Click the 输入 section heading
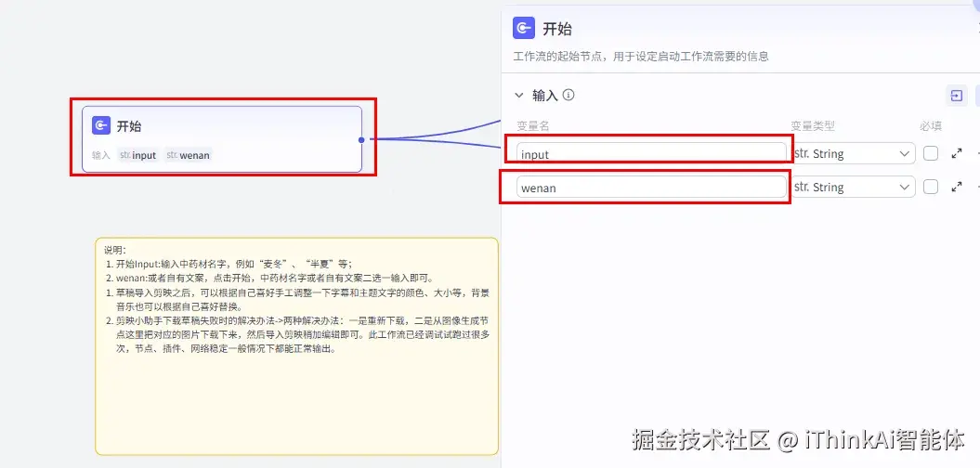This screenshot has width=980, height=468. coord(544,95)
